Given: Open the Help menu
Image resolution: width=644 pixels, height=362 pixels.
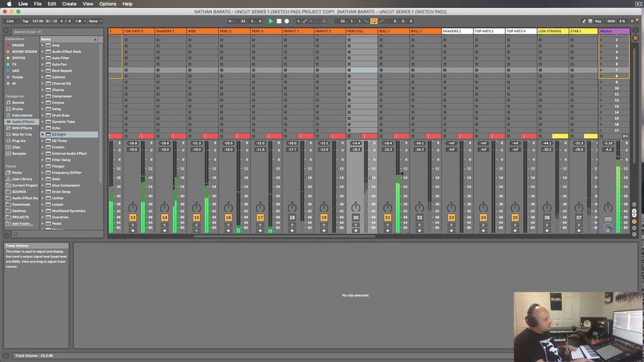Looking at the screenshot, I should (127, 4).
